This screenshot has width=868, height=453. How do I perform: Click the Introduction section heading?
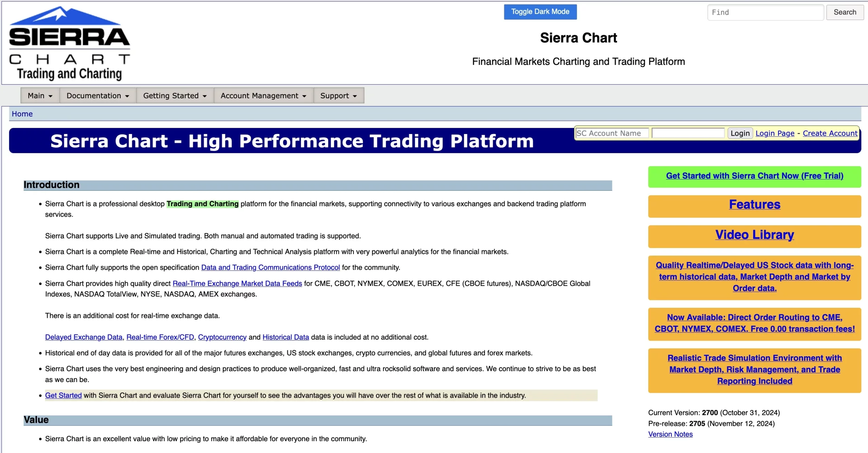click(52, 185)
